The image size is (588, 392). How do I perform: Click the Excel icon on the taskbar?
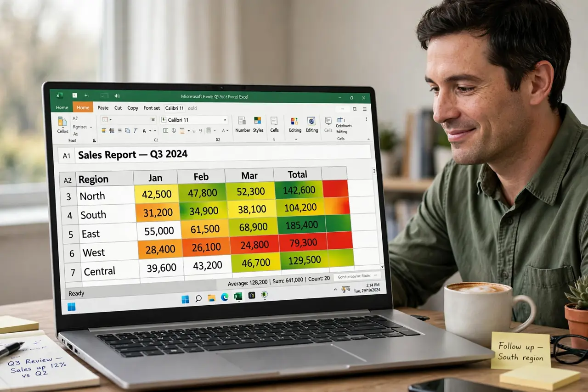(238, 297)
